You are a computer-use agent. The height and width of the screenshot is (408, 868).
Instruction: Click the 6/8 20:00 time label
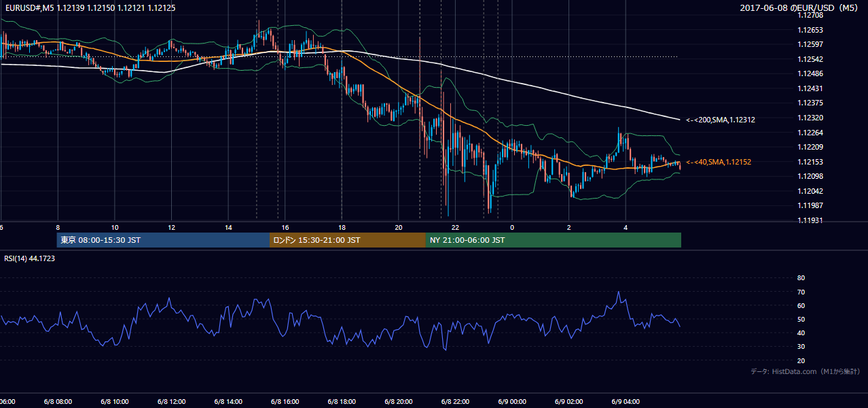[x=398, y=401]
